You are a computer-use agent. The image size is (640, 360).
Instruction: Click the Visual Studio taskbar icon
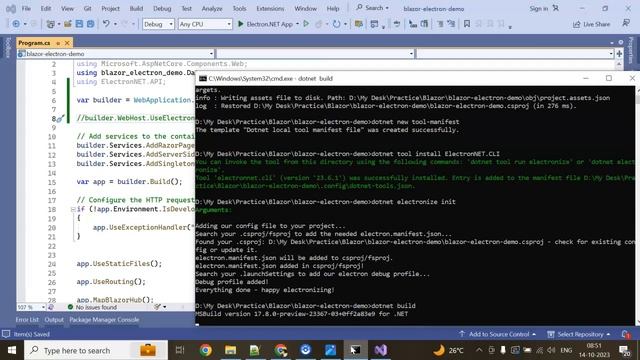click(x=380, y=350)
